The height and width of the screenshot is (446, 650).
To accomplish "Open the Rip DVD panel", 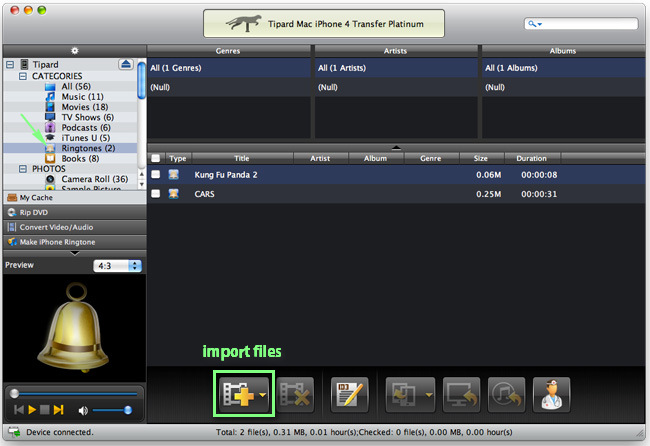I will coord(75,213).
